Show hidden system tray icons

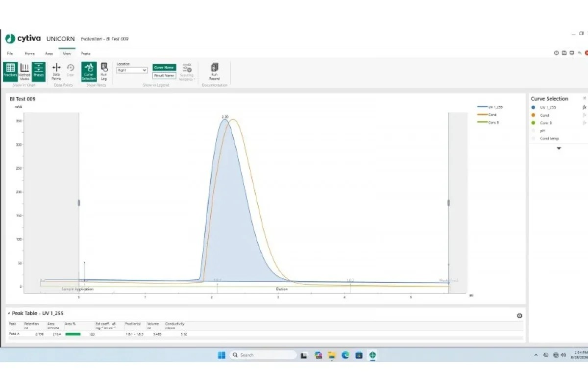pos(537,355)
